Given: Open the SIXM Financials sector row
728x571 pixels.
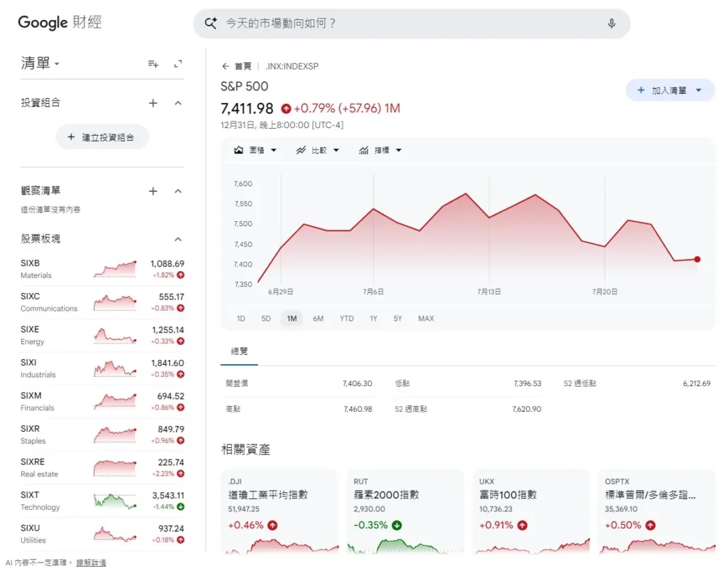Looking at the screenshot, I should click(102, 402).
